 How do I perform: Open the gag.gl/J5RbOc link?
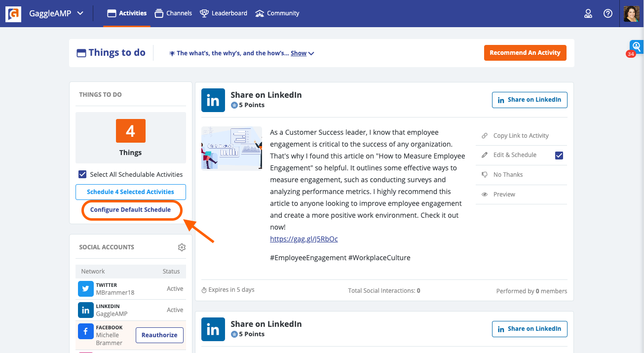tap(304, 239)
